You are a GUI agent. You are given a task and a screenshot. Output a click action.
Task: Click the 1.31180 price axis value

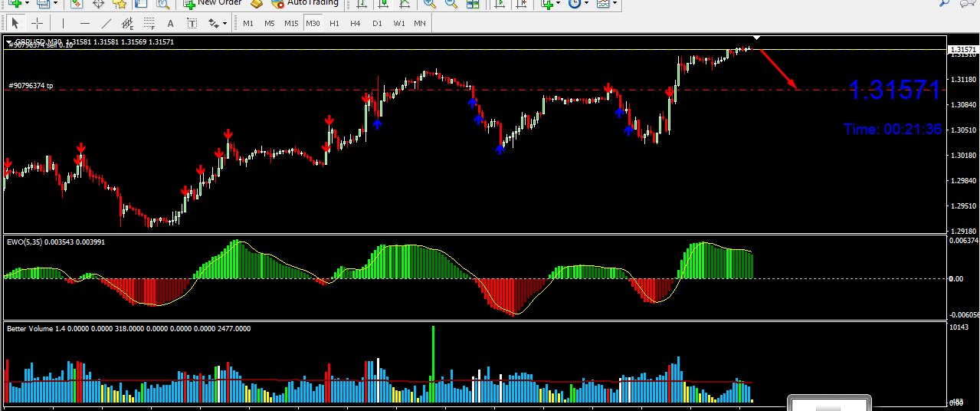point(962,79)
